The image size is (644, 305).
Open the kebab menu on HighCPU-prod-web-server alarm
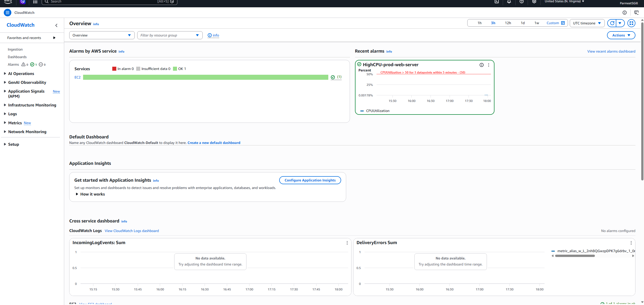pos(488,65)
